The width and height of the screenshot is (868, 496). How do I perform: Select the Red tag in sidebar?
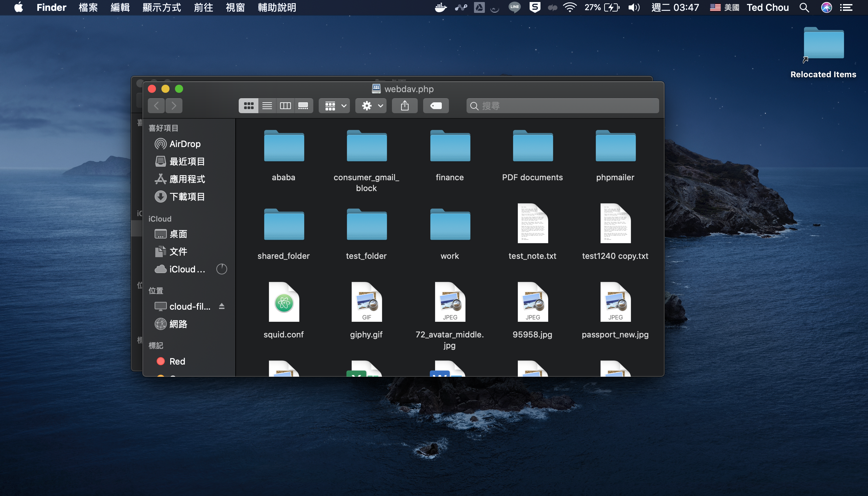click(x=177, y=361)
